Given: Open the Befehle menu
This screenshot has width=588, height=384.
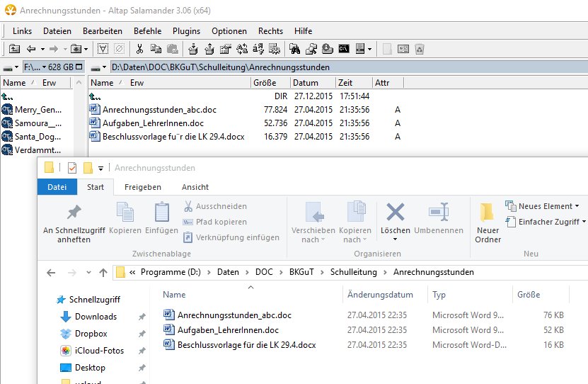Looking at the screenshot, I should (148, 31).
